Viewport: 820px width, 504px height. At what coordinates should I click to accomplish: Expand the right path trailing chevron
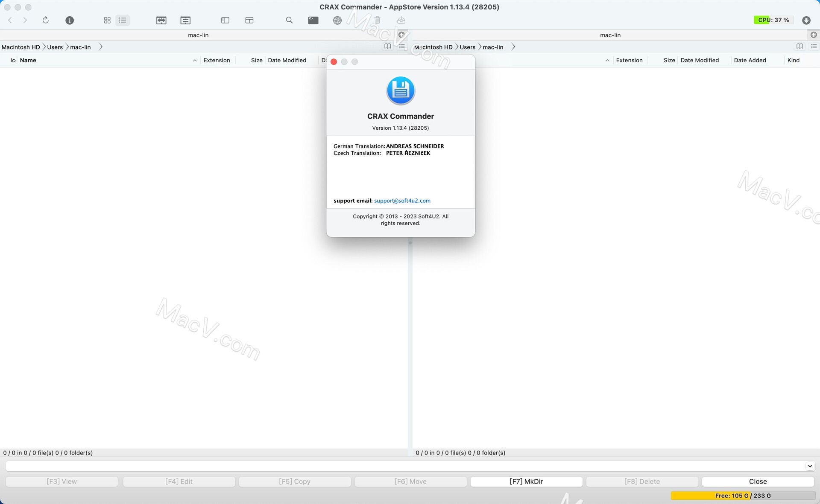[x=513, y=47]
